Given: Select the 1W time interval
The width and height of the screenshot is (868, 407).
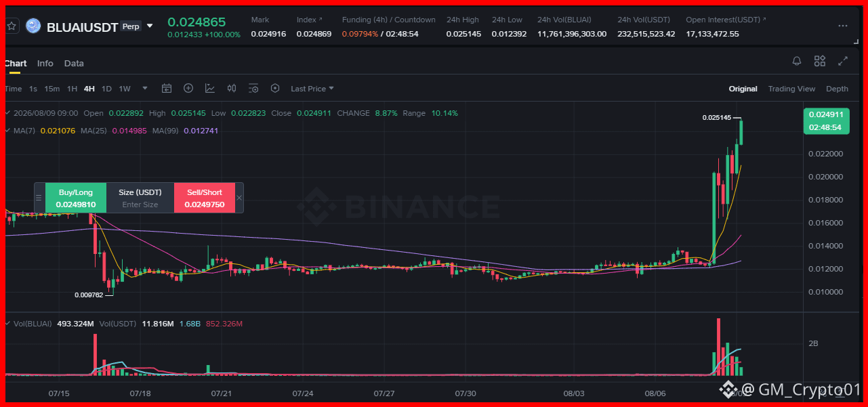Looking at the screenshot, I should (x=125, y=89).
